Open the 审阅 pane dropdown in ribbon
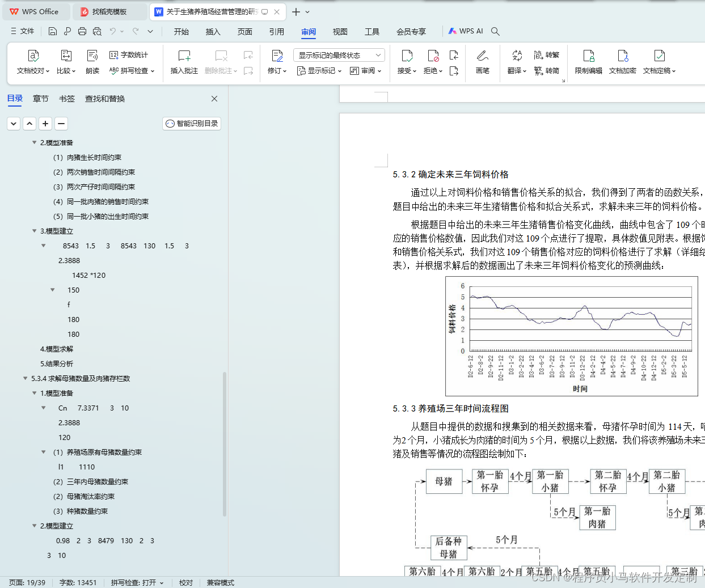Viewport: 705px width, 588px height. (x=366, y=71)
